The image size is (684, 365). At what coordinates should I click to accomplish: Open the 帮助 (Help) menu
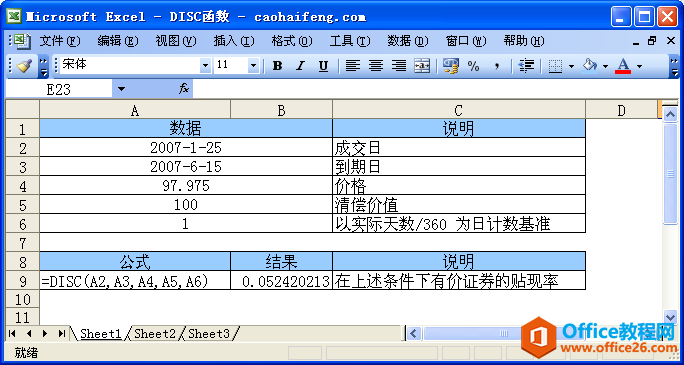523,41
